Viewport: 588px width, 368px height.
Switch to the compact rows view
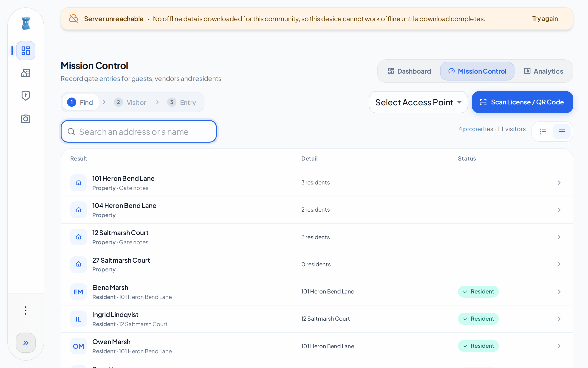pos(562,132)
